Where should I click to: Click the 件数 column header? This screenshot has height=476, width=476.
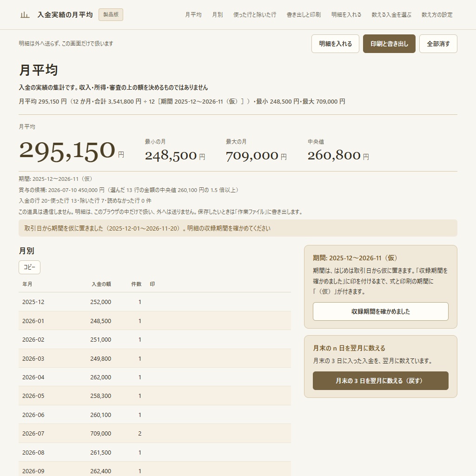[136, 284]
